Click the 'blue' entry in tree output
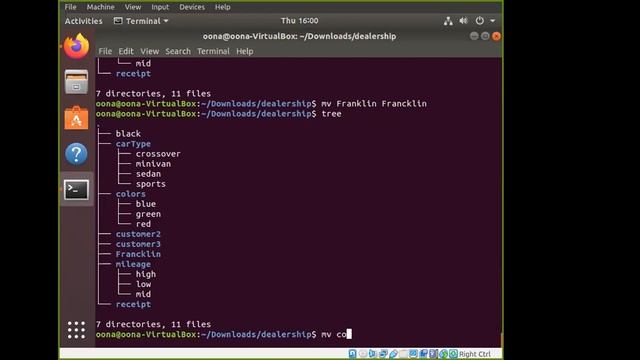This screenshot has height=360, width=640. [146, 204]
